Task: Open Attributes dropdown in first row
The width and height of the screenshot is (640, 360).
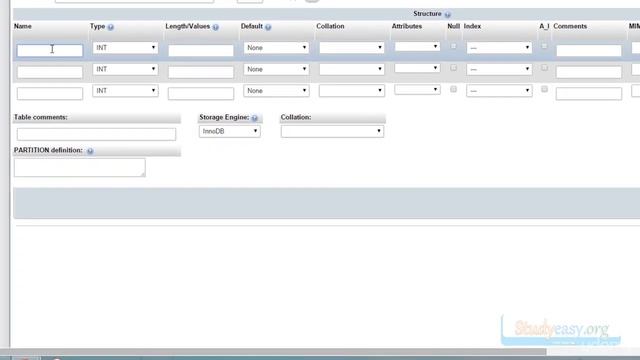Action: pyautogui.click(x=417, y=47)
